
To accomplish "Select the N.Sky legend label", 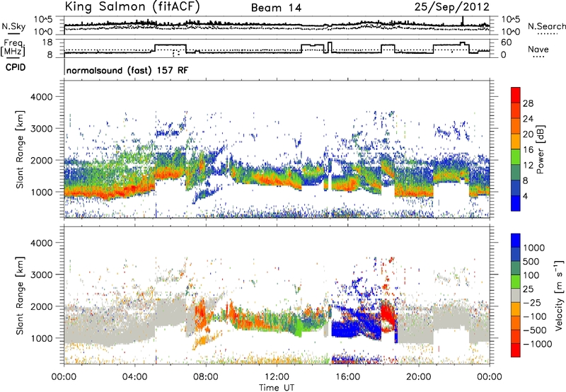I will (13, 26).
